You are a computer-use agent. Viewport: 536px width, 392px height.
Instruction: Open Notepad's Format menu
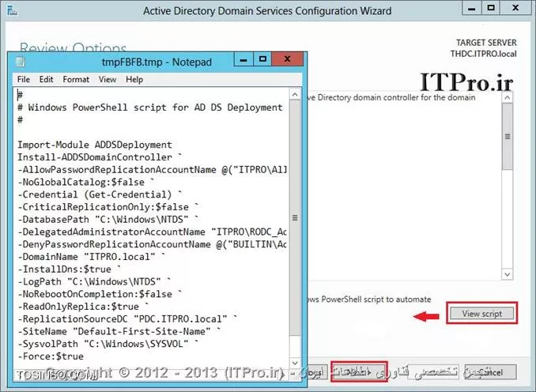pos(76,80)
